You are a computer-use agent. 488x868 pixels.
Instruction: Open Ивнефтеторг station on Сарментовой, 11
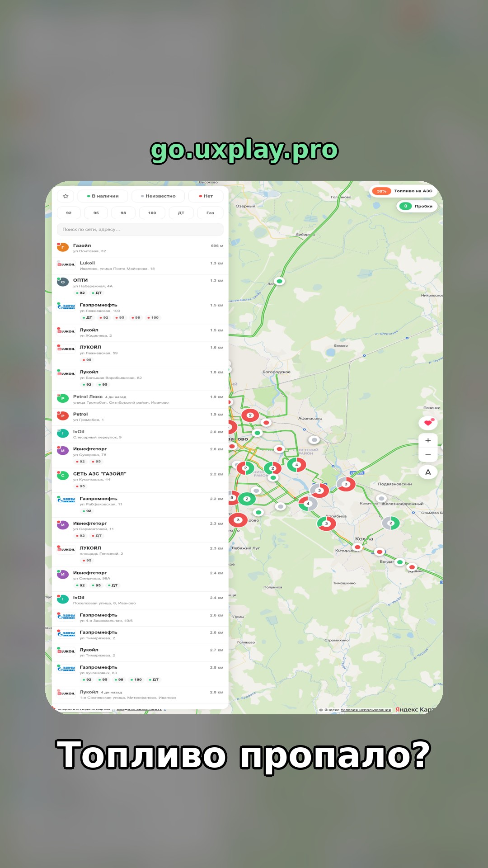click(x=140, y=529)
